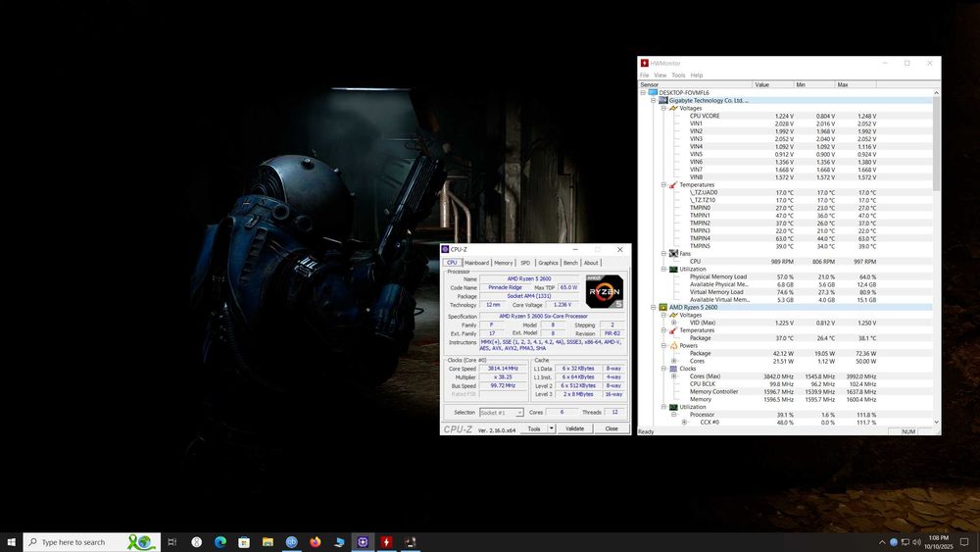Collapse the Voltages node under Gigabyte
The image size is (980, 552).
pyautogui.click(x=663, y=108)
